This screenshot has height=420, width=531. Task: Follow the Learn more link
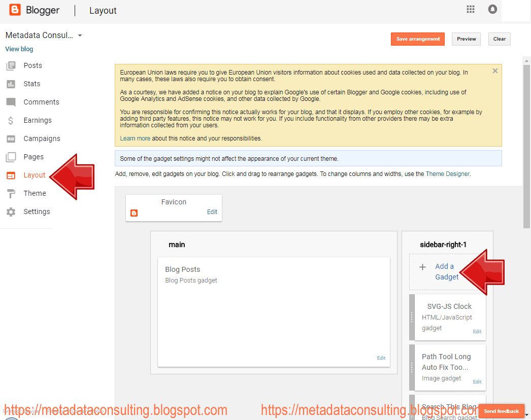click(135, 138)
